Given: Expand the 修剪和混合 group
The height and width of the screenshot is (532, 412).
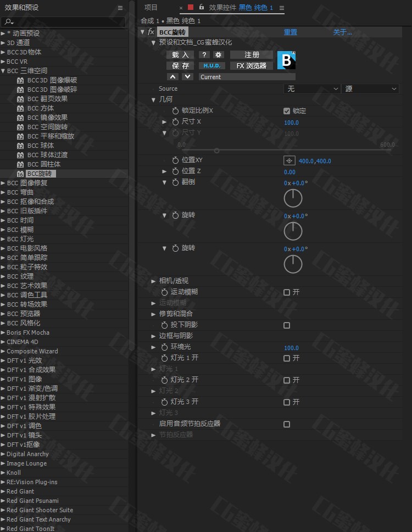Looking at the screenshot, I should click(153, 314).
